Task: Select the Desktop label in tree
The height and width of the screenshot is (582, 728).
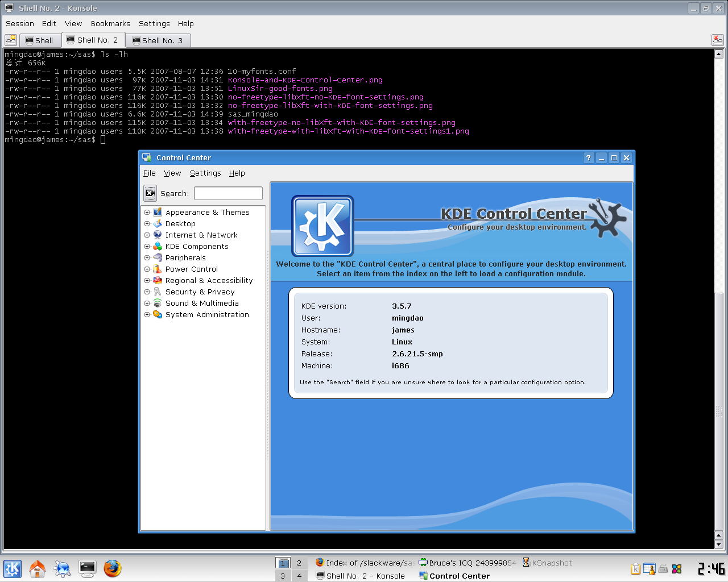Action: [x=180, y=223]
